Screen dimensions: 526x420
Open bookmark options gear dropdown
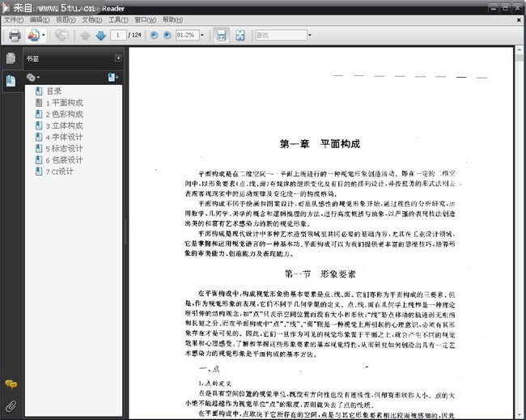[33, 77]
